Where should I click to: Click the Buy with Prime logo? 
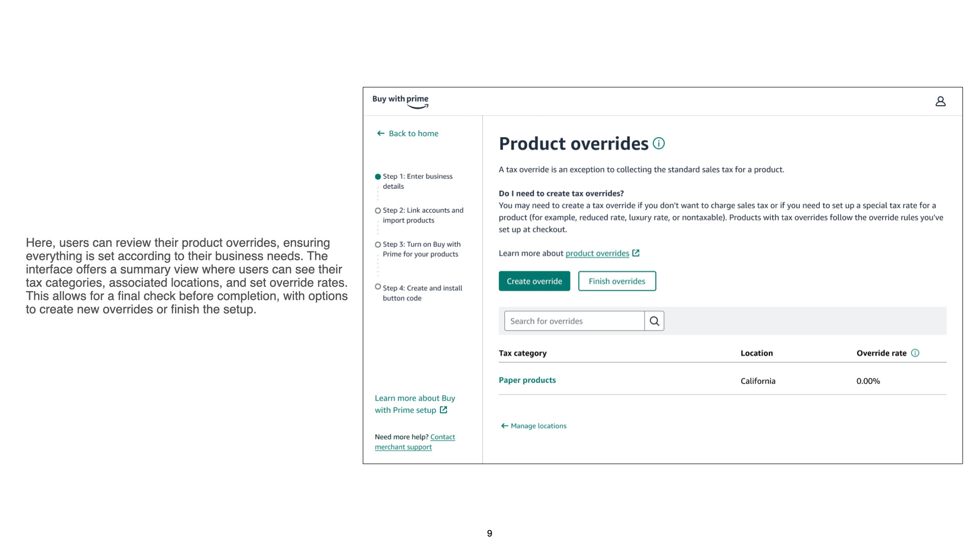(401, 101)
